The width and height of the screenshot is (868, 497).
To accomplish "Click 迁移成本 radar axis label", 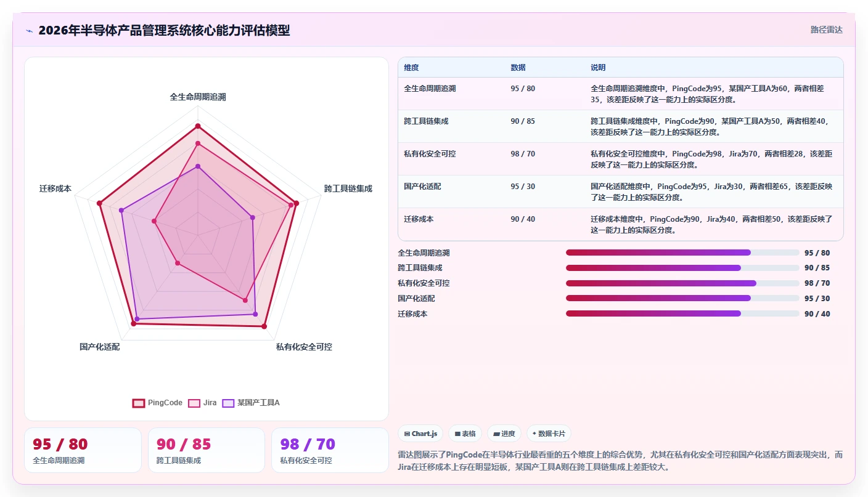I will pyautogui.click(x=55, y=188).
